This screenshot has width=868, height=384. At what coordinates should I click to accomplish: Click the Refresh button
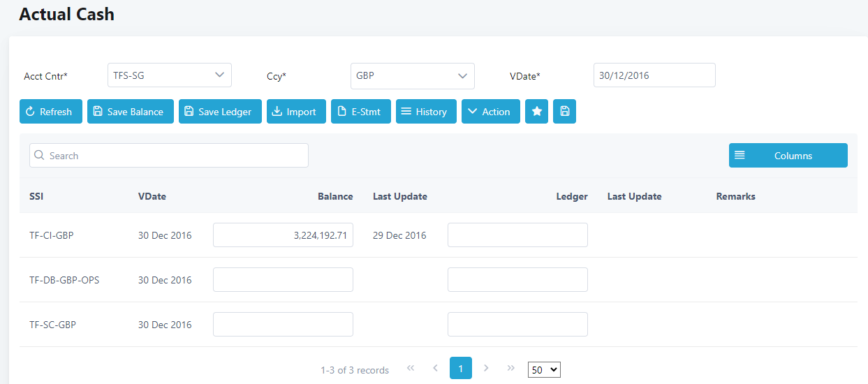pos(51,112)
